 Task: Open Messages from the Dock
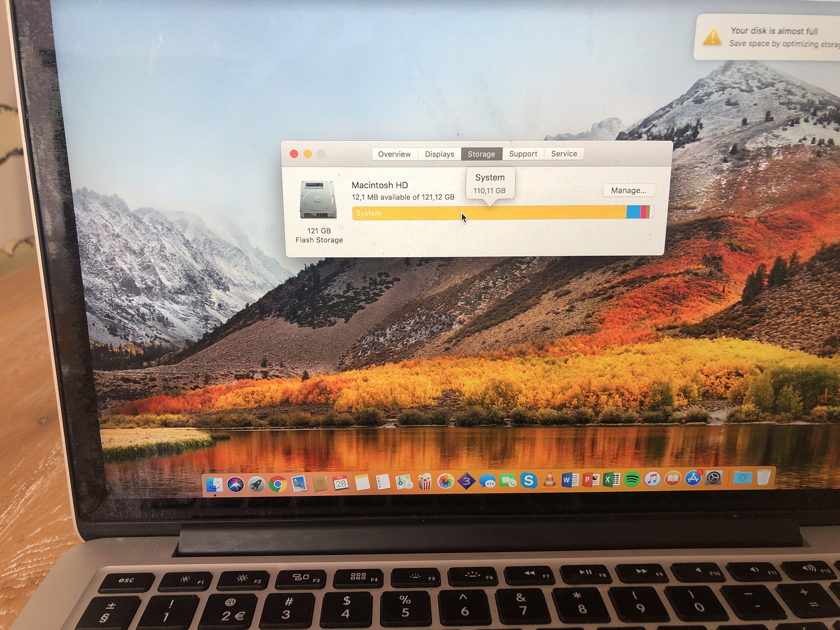pyautogui.click(x=487, y=481)
